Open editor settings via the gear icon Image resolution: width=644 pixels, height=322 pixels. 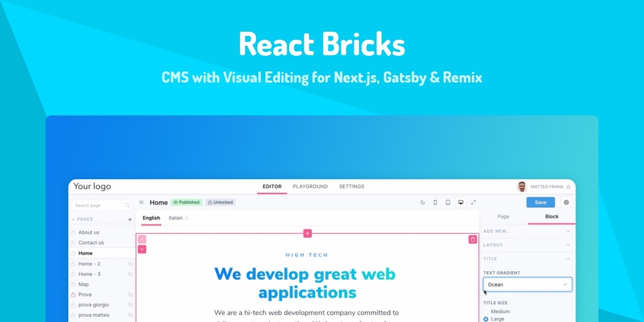566,202
